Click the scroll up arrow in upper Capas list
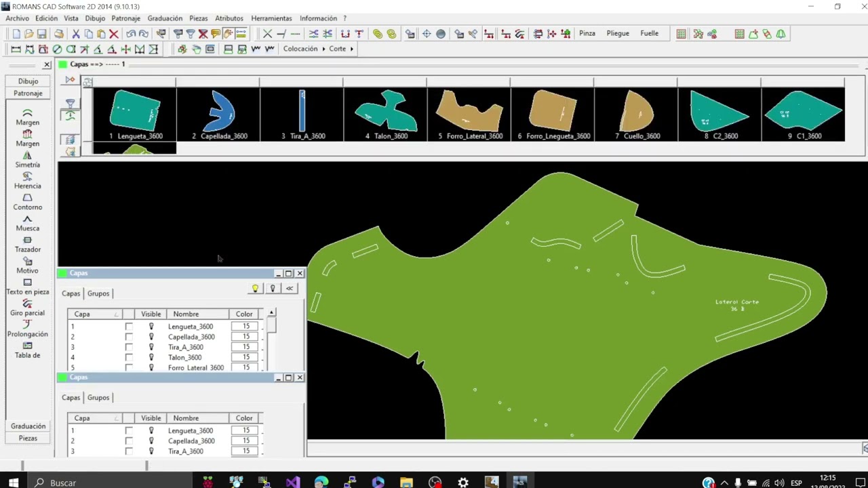Screen dimensions: 868x488 point(271,313)
